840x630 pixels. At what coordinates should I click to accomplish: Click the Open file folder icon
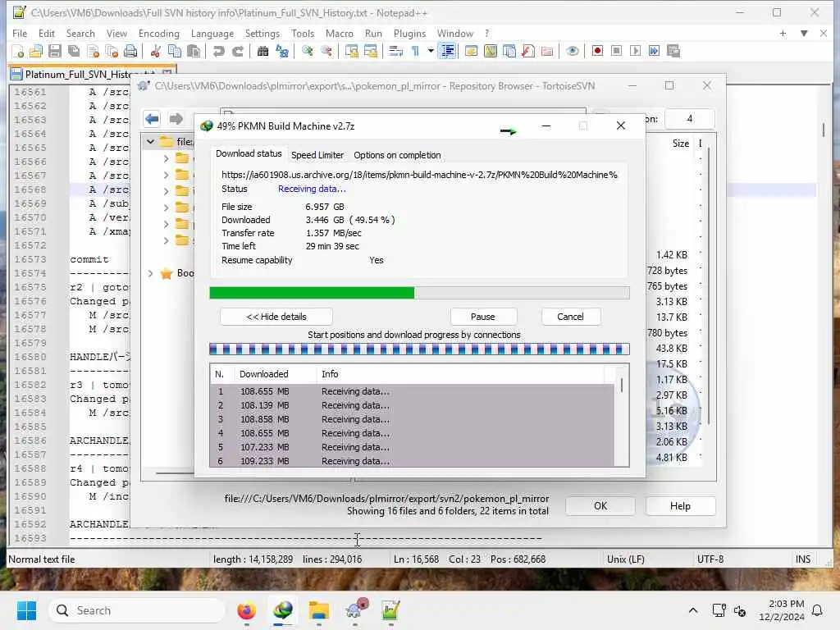pyautogui.click(x=36, y=52)
